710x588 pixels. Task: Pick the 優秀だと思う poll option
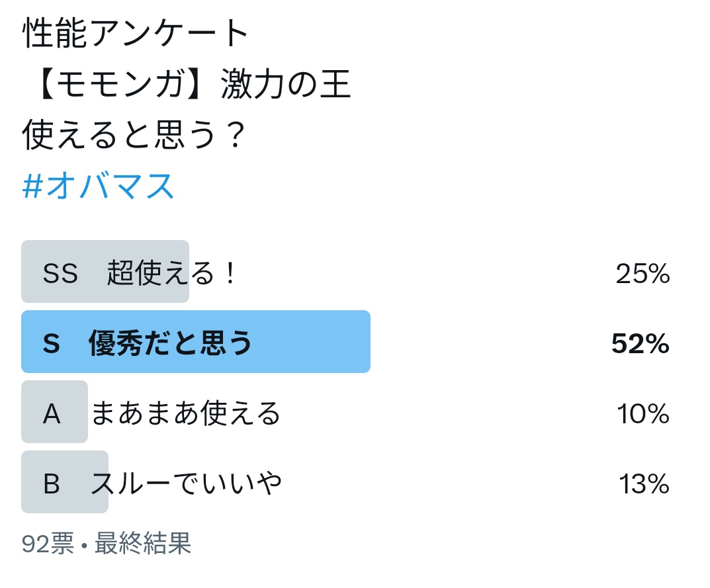(x=171, y=344)
